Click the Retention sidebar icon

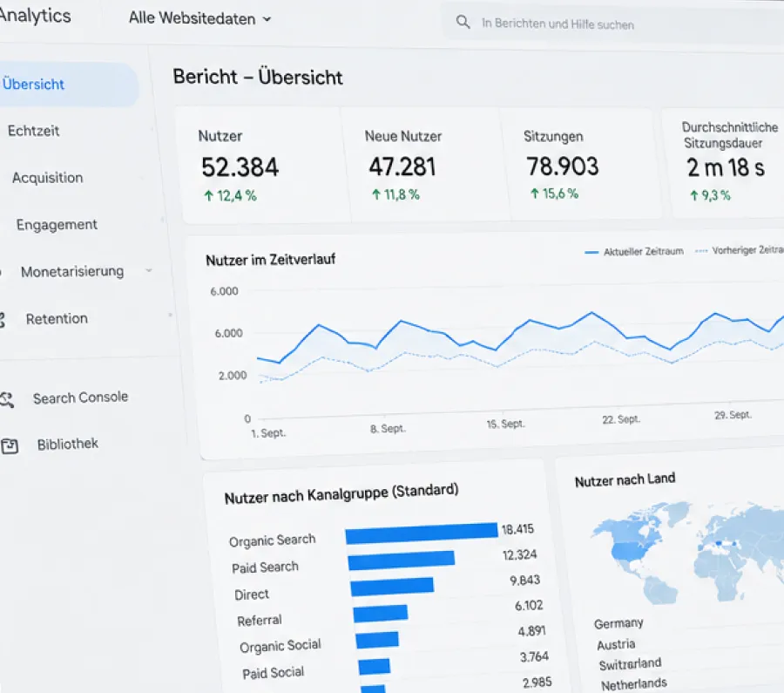2,320
